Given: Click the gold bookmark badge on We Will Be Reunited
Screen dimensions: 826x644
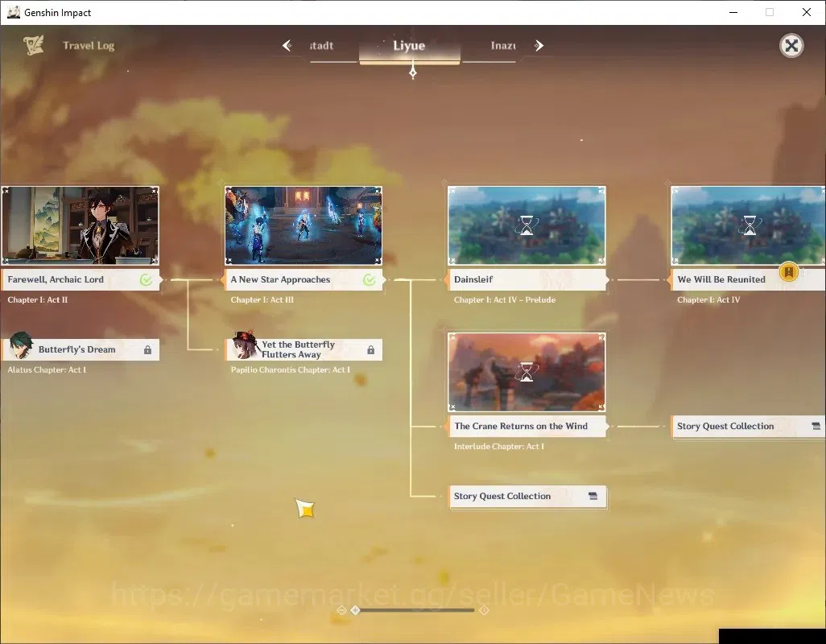Looking at the screenshot, I should point(789,272).
